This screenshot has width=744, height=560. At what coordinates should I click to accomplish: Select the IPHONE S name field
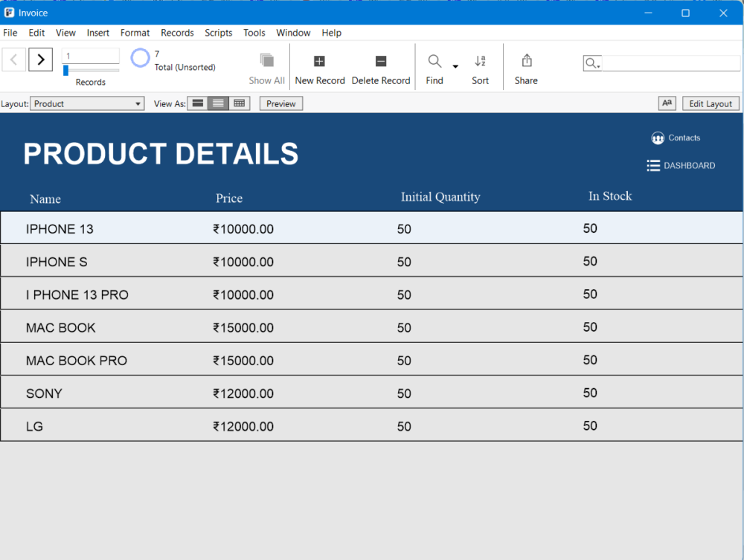[x=57, y=262]
